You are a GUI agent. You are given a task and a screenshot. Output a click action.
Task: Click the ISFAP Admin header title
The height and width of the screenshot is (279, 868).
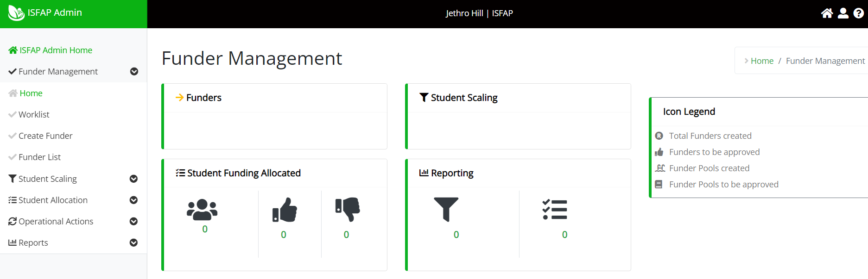[x=55, y=12]
